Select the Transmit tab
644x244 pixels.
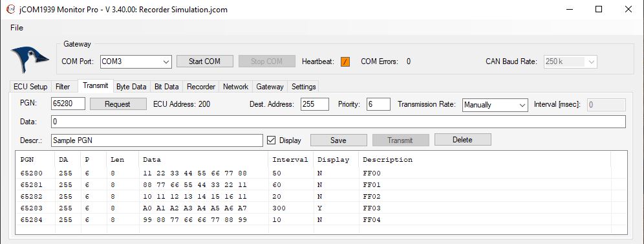(x=95, y=85)
